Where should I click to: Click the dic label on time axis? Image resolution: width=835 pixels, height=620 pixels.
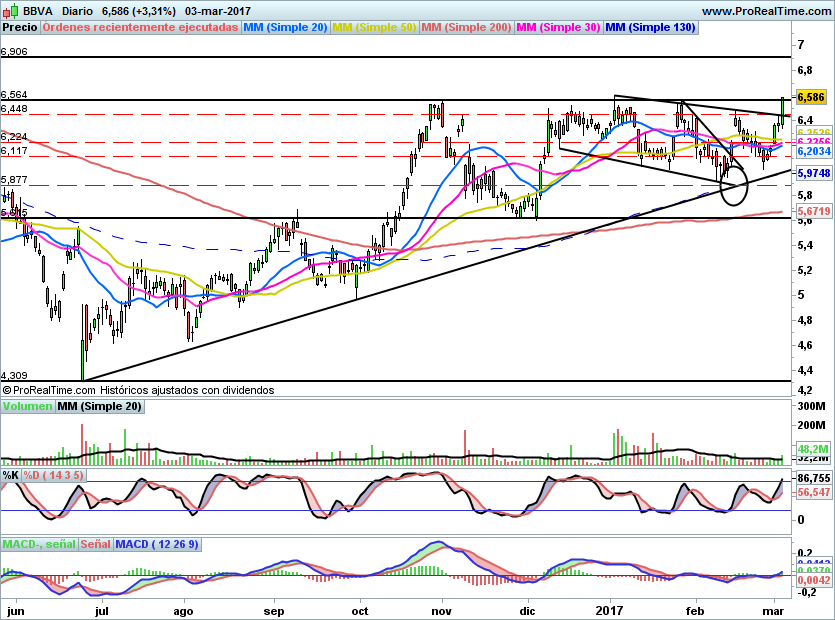coord(528,610)
